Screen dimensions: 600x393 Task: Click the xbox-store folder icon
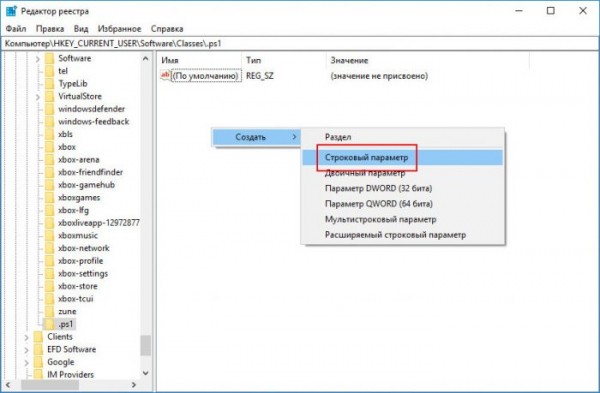pyautogui.click(x=49, y=286)
